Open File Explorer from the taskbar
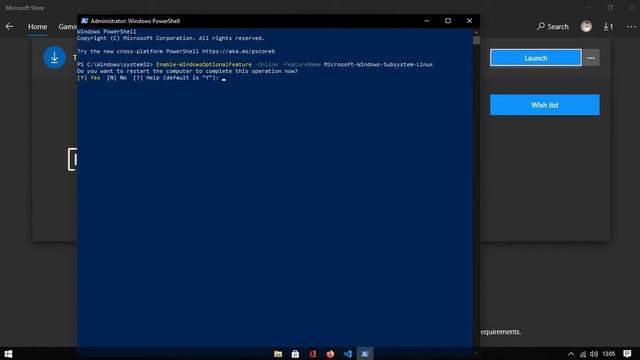This screenshot has height=360, width=640. click(x=278, y=354)
